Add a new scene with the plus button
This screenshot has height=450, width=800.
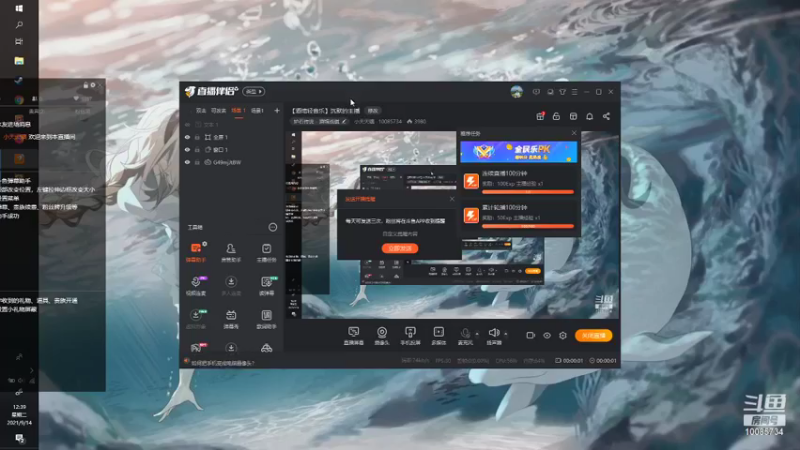coord(277,111)
